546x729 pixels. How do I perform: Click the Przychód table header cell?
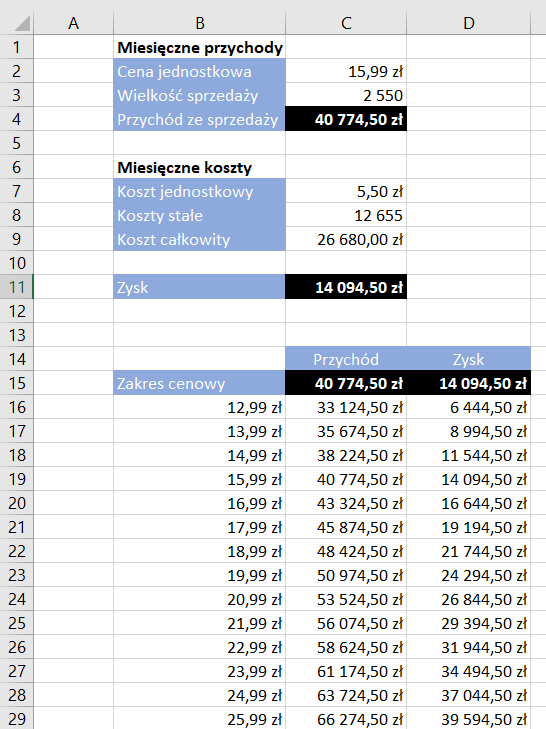[346, 359]
